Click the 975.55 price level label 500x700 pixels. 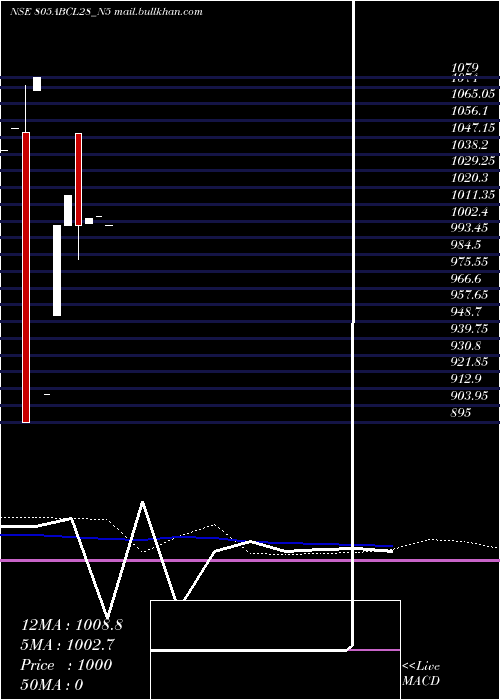click(x=469, y=262)
